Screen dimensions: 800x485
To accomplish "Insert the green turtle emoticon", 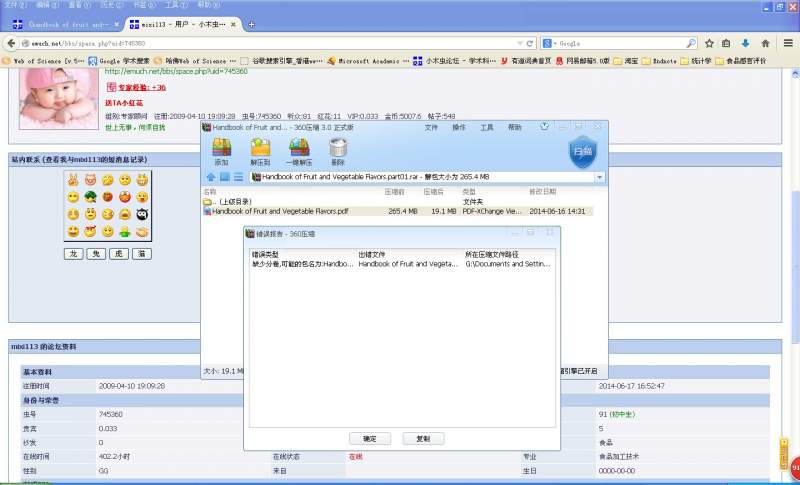I will point(90,197).
